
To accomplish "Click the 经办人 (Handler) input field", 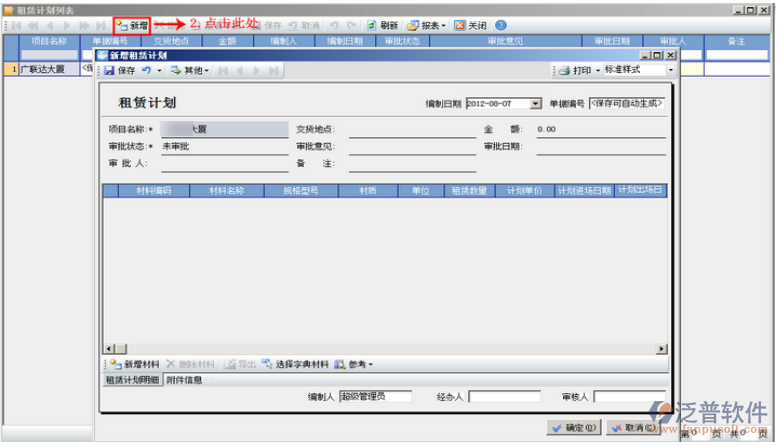I will 504,397.
